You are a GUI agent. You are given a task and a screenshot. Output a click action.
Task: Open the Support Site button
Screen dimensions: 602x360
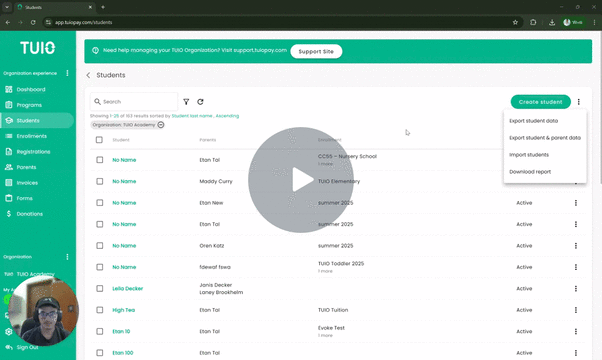(316, 51)
